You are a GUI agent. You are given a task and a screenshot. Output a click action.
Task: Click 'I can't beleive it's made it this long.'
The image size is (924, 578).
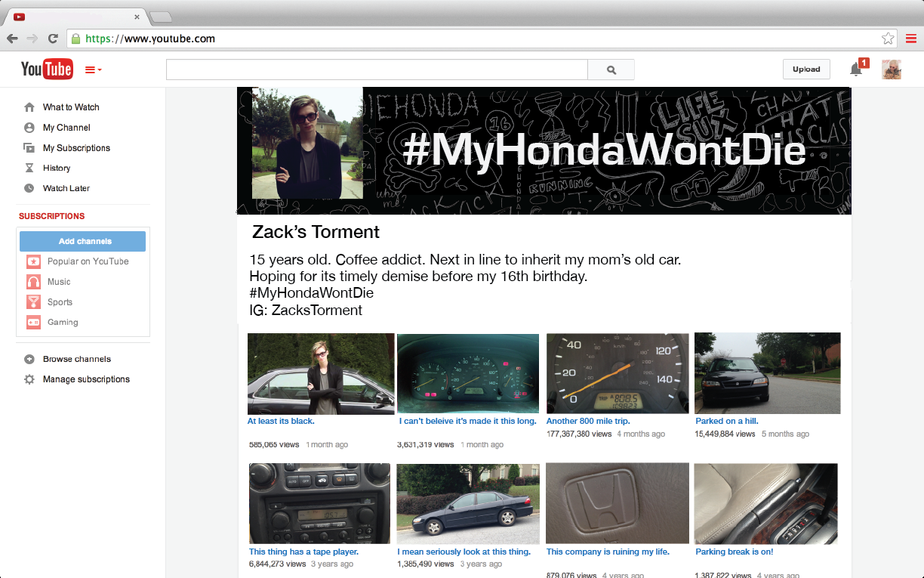coord(468,421)
